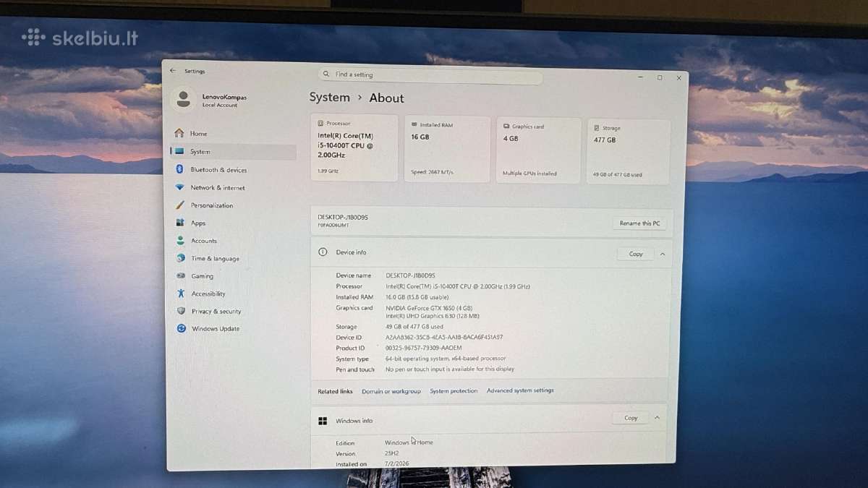This screenshot has height=488, width=868.
Task: Click the Network wifi icon
Action: pyautogui.click(x=179, y=187)
